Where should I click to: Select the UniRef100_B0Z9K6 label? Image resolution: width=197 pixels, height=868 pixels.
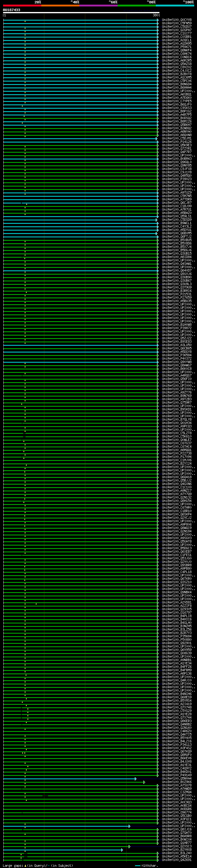tap(177, 782)
